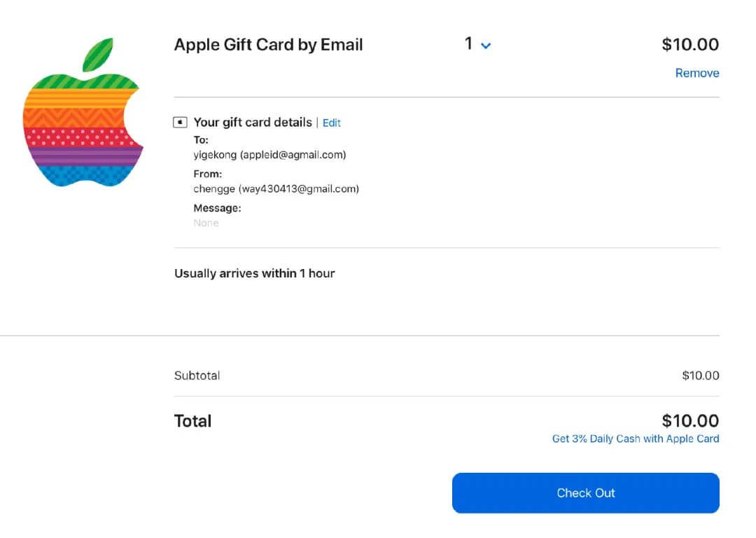The height and width of the screenshot is (538, 756).
Task: Select sender chengge email text
Action: [x=276, y=188]
